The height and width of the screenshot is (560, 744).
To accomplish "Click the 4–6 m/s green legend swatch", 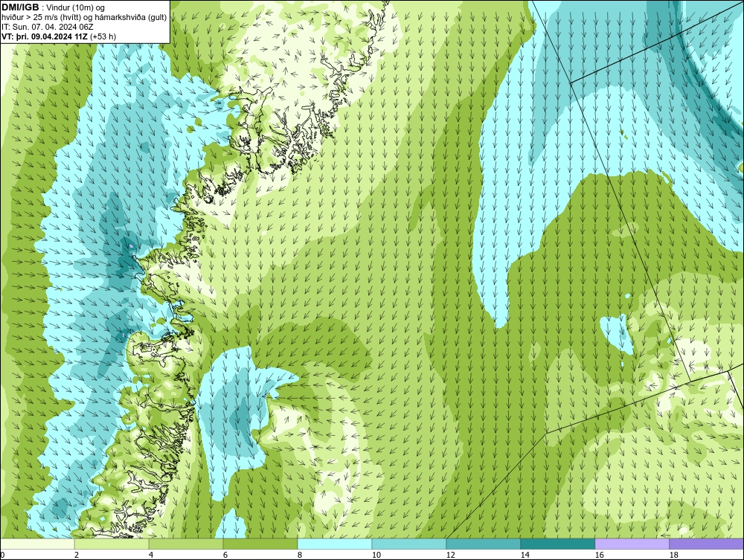I will point(186,544).
